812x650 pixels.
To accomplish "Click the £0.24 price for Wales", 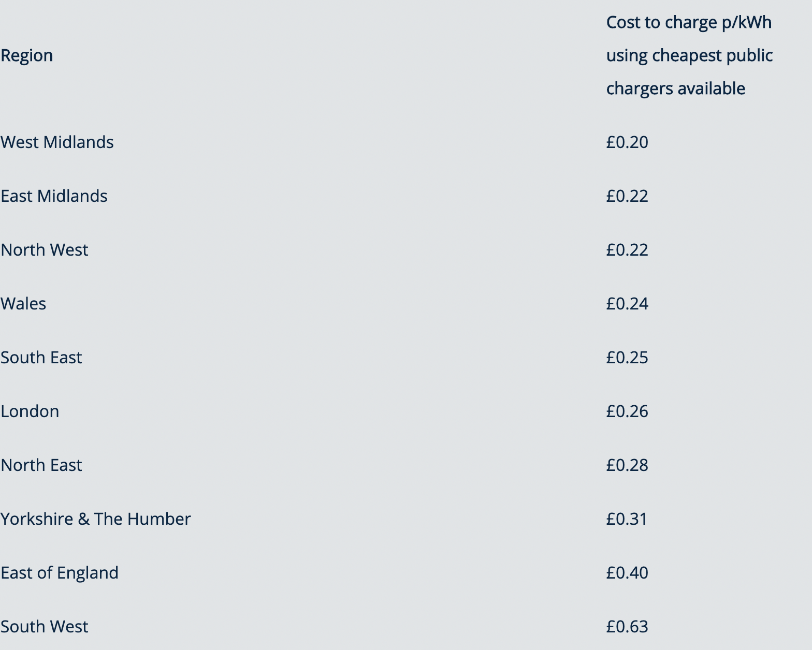I will coord(627,304).
